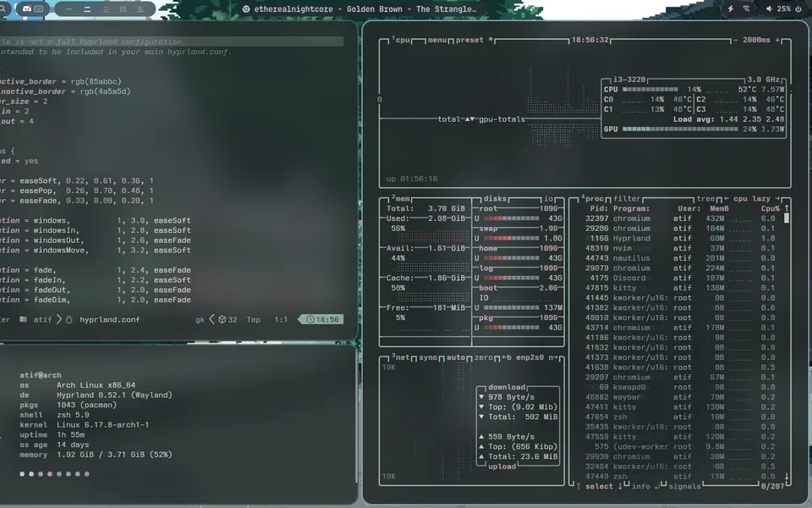Screen dimensions: 812x508
Task: Click zero to reset net totals
Action: coord(484,357)
